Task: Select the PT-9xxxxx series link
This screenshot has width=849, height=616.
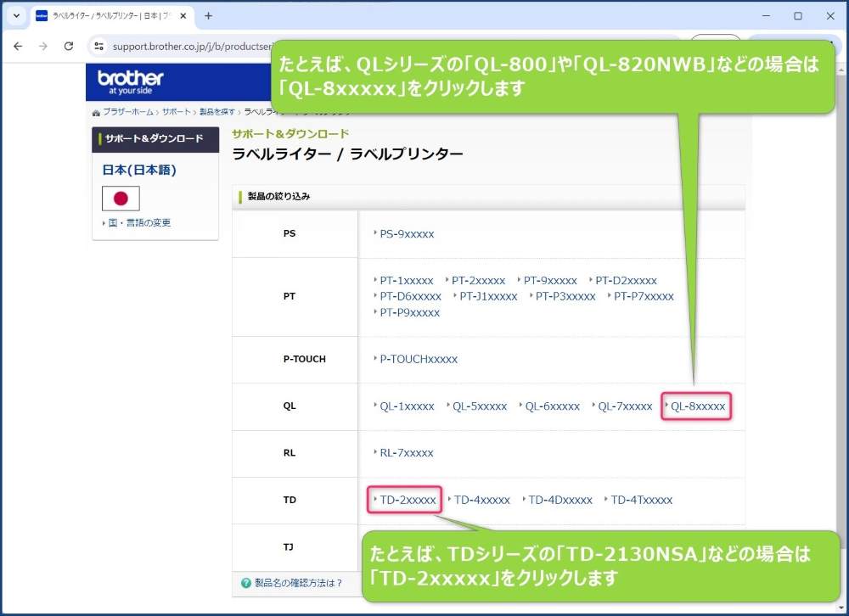Action: pos(550,281)
